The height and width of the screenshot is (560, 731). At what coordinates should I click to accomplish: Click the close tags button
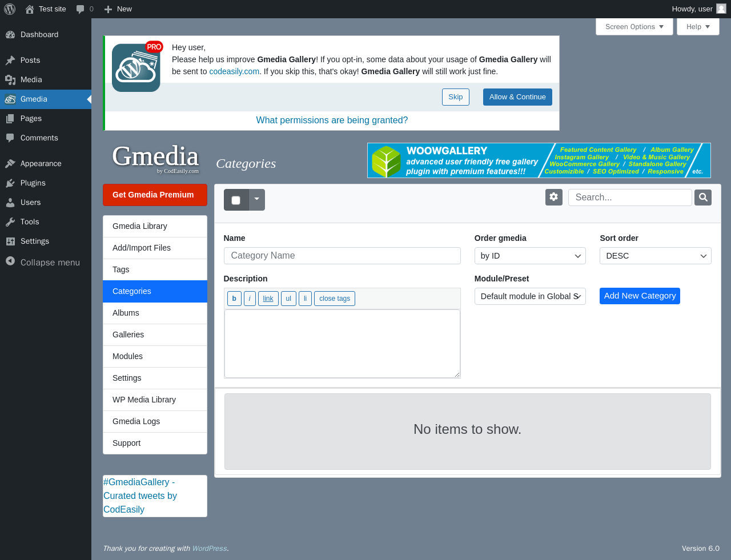[x=335, y=299]
